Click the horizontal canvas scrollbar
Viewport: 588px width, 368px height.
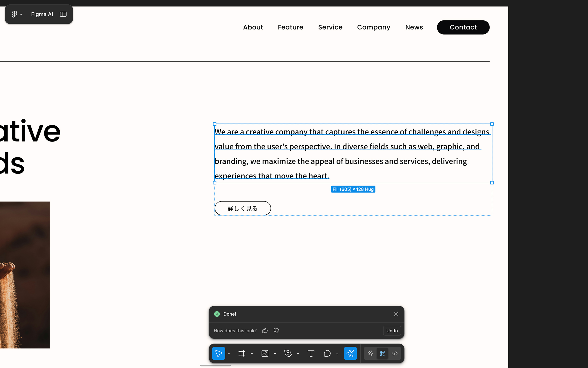tap(215, 365)
